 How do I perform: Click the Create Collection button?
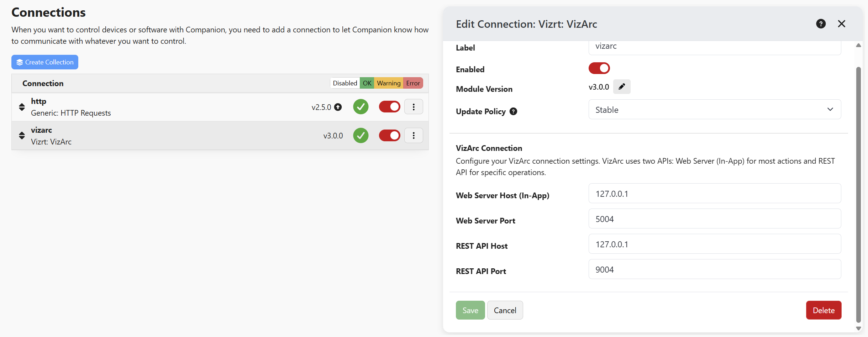[45, 62]
